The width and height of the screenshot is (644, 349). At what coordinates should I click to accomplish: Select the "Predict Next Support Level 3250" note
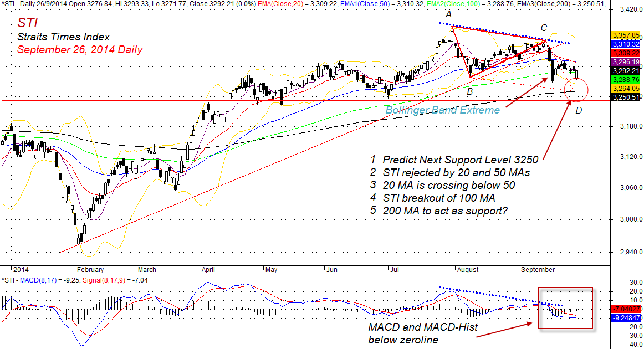click(x=461, y=160)
